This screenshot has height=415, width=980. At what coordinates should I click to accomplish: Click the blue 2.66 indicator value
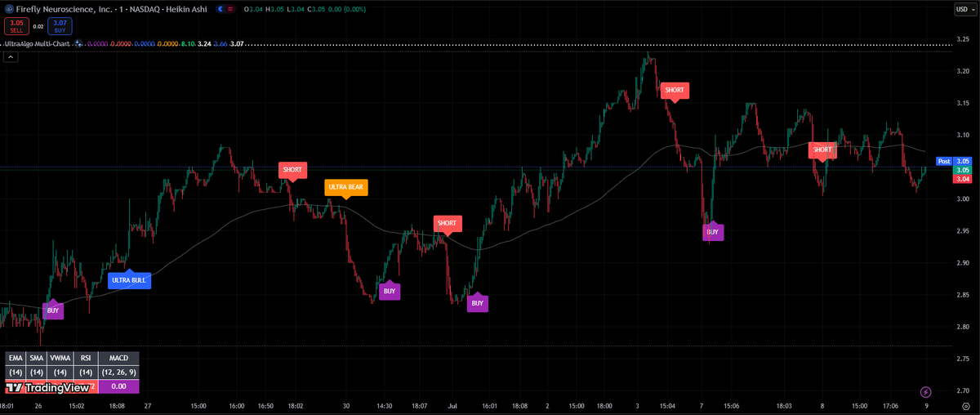point(220,43)
